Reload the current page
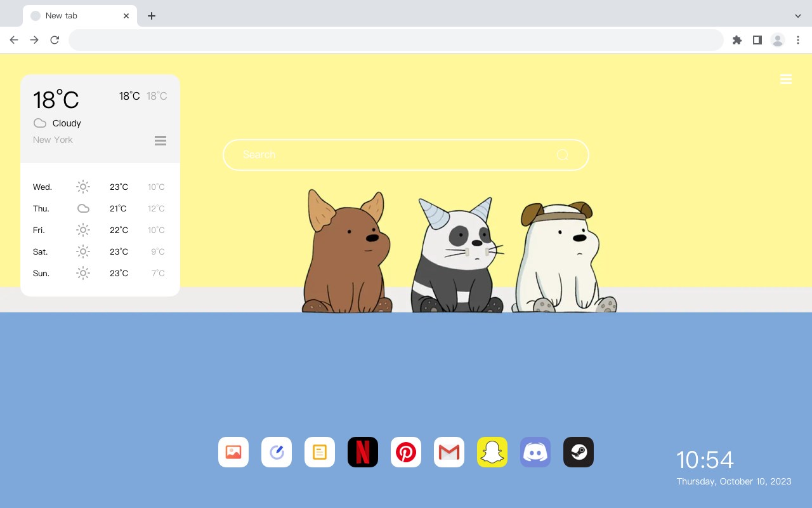Viewport: 812px width, 508px height. pyautogui.click(x=55, y=40)
